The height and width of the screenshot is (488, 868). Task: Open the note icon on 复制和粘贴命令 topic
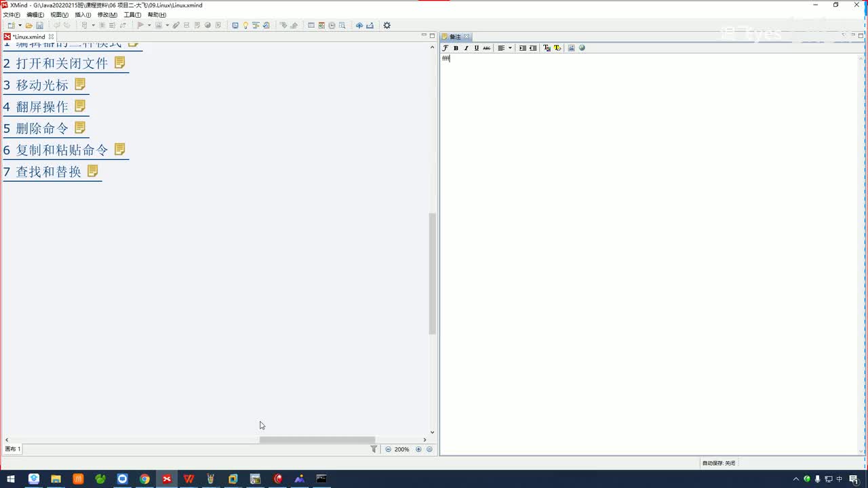click(120, 149)
